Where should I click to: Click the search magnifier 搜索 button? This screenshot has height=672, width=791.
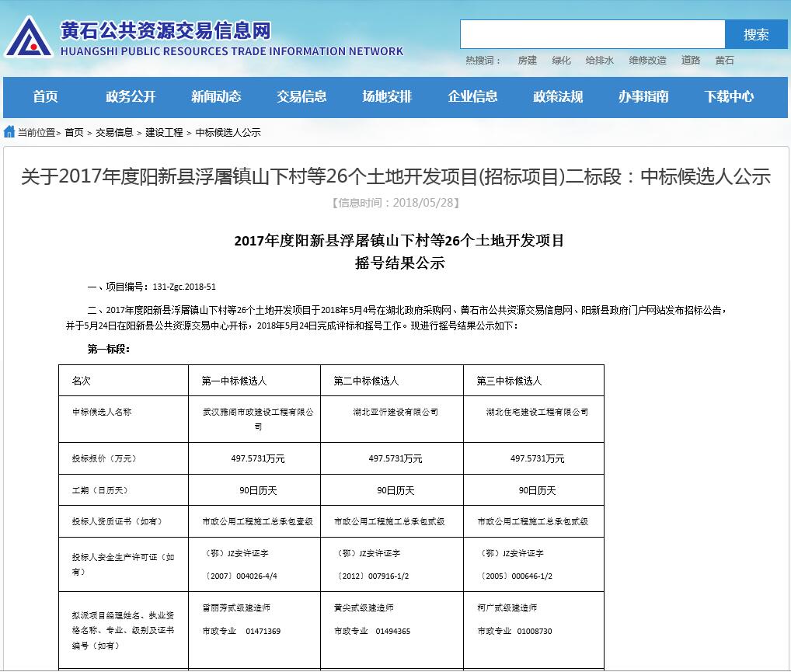click(x=757, y=33)
